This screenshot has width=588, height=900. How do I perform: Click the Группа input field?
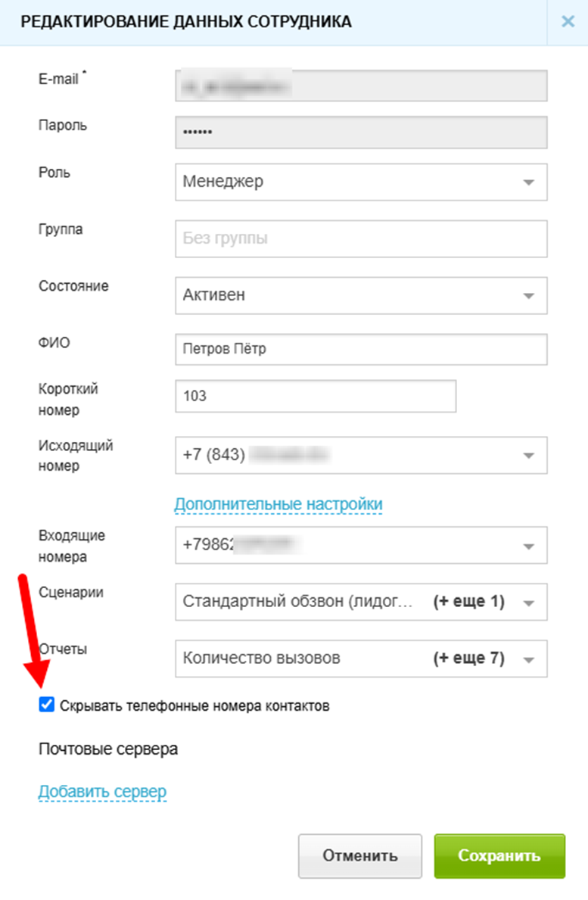coord(360,238)
